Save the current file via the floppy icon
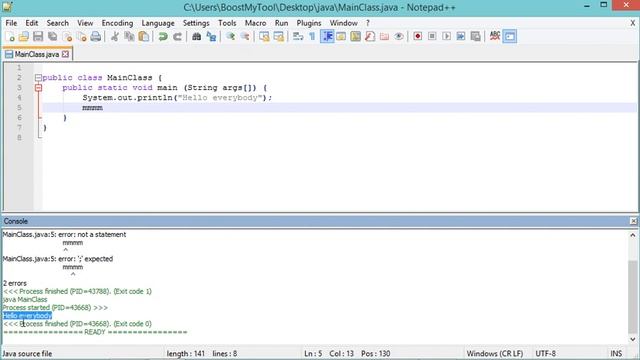The height and width of the screenshot is (360, 640). pos(38,37)
